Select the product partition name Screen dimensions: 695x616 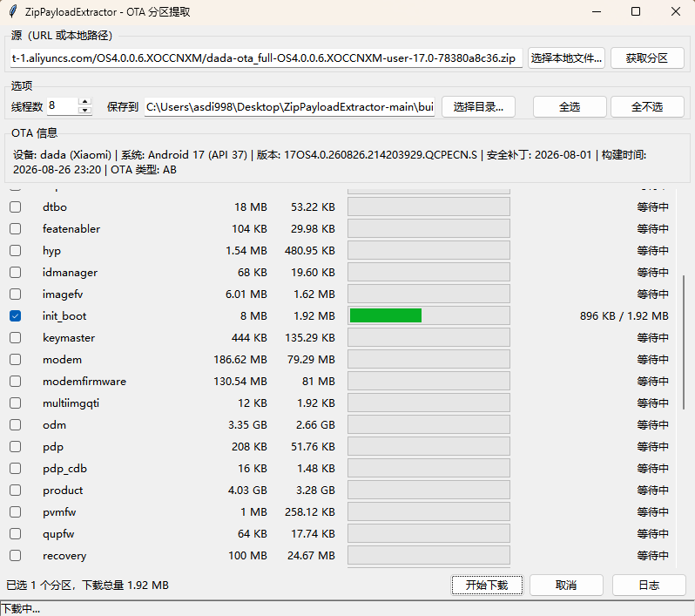pyautogui.click(x=63, y=490)
